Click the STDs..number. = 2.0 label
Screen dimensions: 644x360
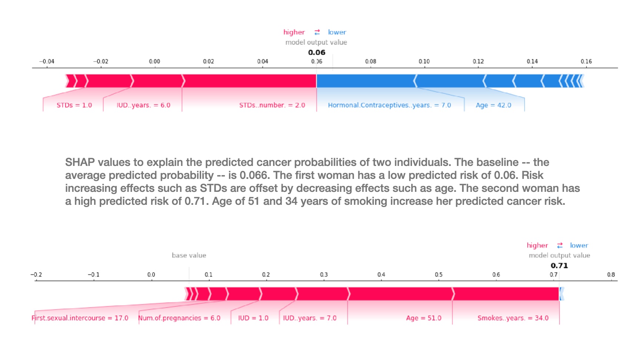pyautogui.click(x=272, y=105)
